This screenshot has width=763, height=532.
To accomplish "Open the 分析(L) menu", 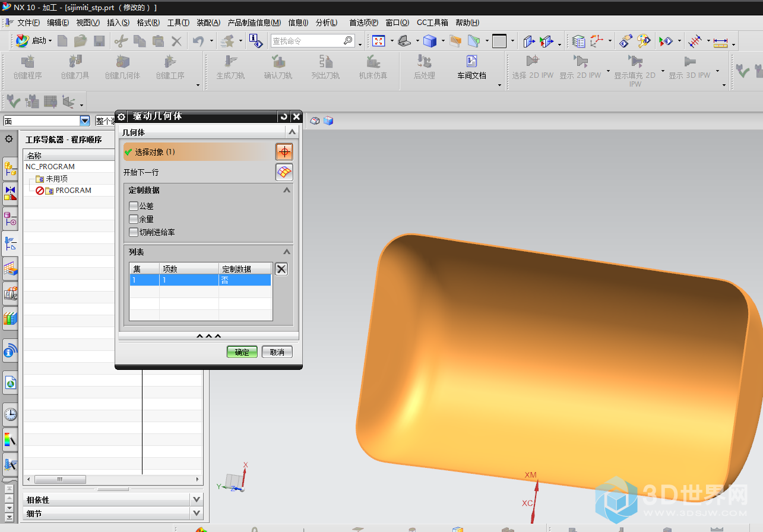I will [x=327, y=23].
